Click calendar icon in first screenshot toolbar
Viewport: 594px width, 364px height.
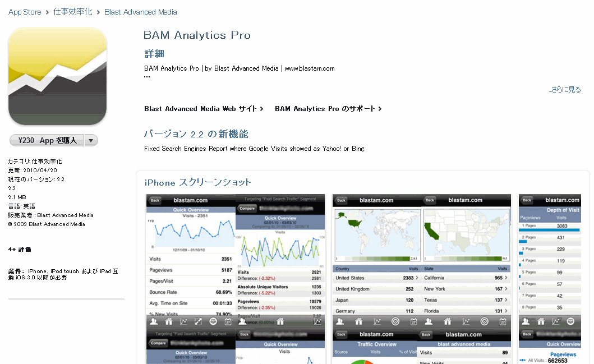coord(228,321)
